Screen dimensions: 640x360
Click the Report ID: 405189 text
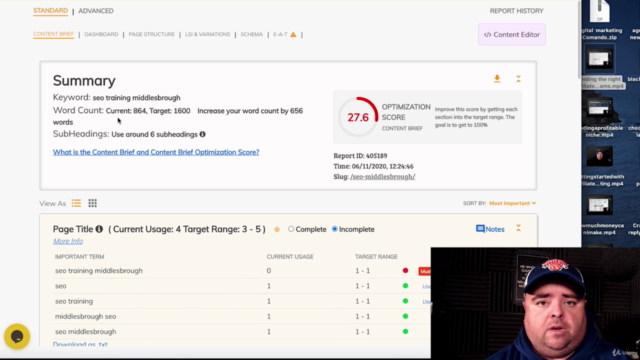(x=360, y=156)
